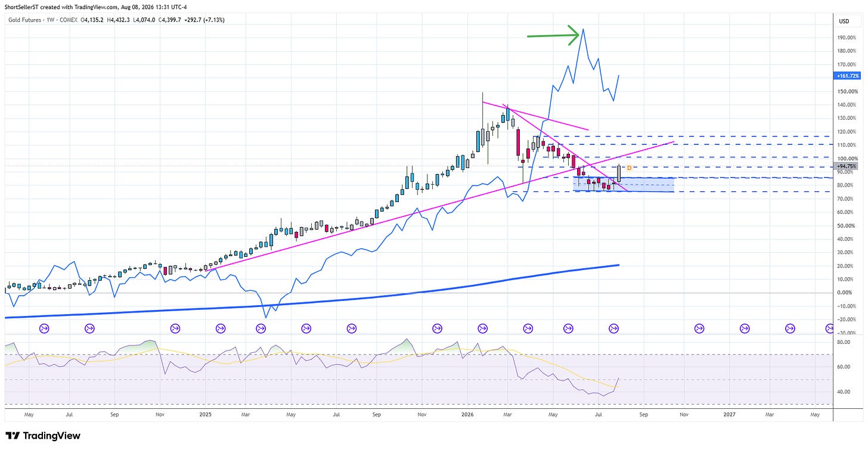Click the "190.00%" price scale label

pyautogui.click(x=848, y=38)
